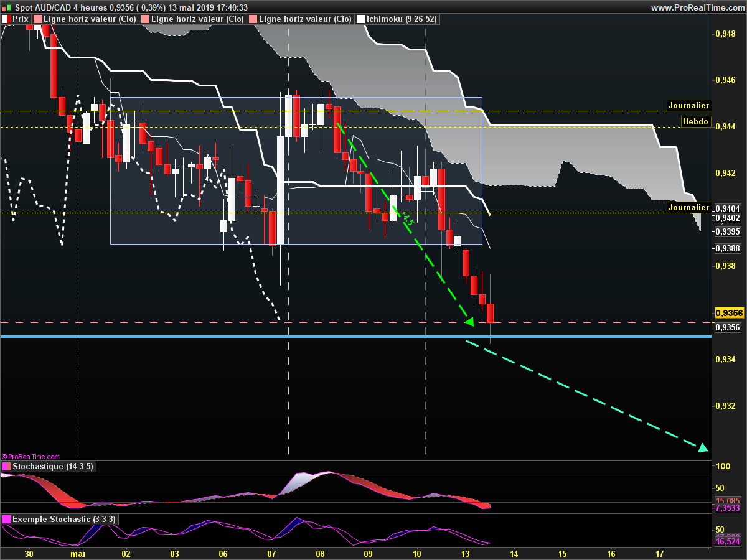Screen dimensions: 747x560
Task: Select the cyan dashed projection arrow
Action: 587,395
